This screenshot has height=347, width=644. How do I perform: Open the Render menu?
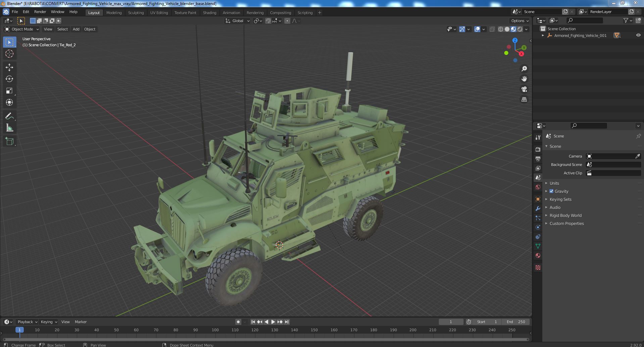tap(40, 12)
